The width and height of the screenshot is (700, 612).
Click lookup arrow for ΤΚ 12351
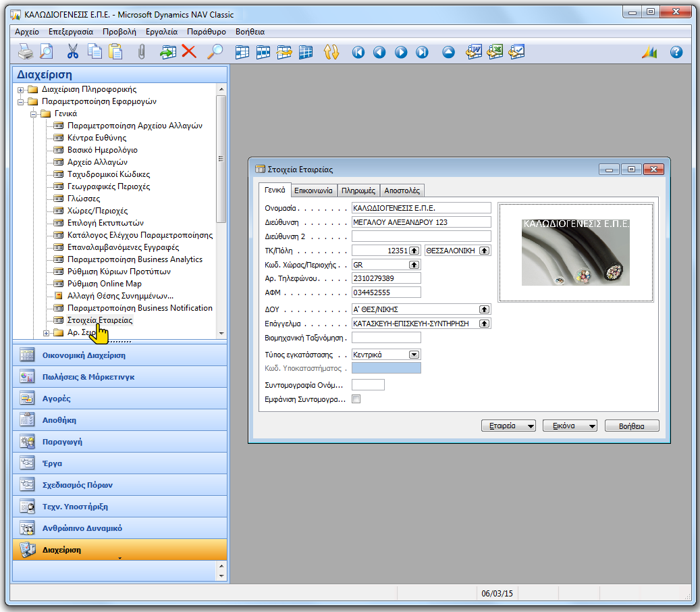[414, 251]
